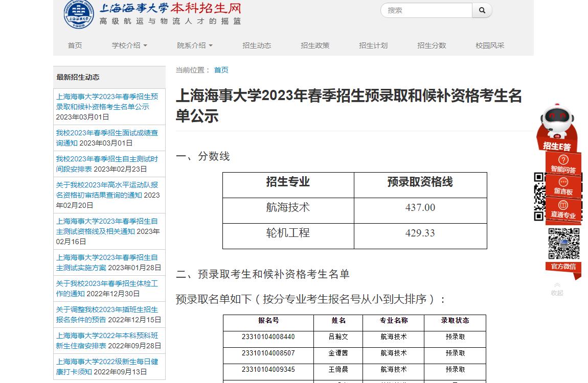
Task: Open 2022级新生每日健康打卡须知 link
Action: click(x=107, y=367)
